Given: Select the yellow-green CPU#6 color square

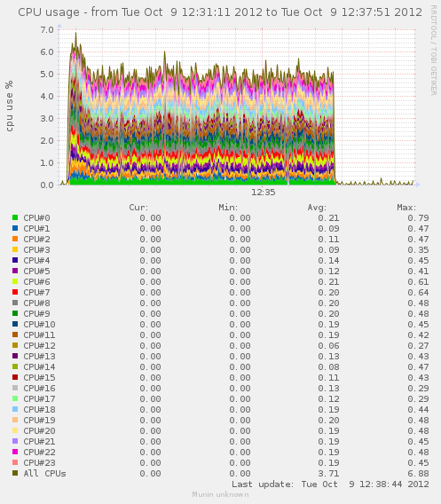Looking at the screenshot, I should click(x=15, y=281).
